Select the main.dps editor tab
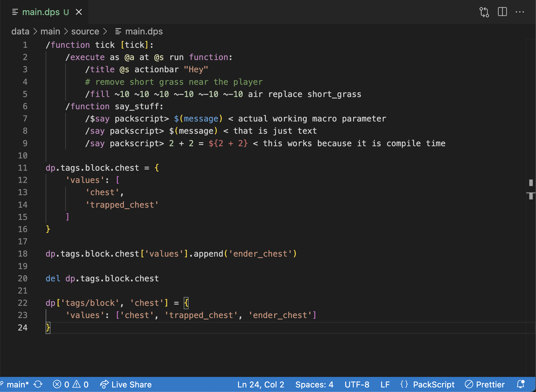This screenshot has height=392, width=536. pyautogui.click(x=44, y=12)
